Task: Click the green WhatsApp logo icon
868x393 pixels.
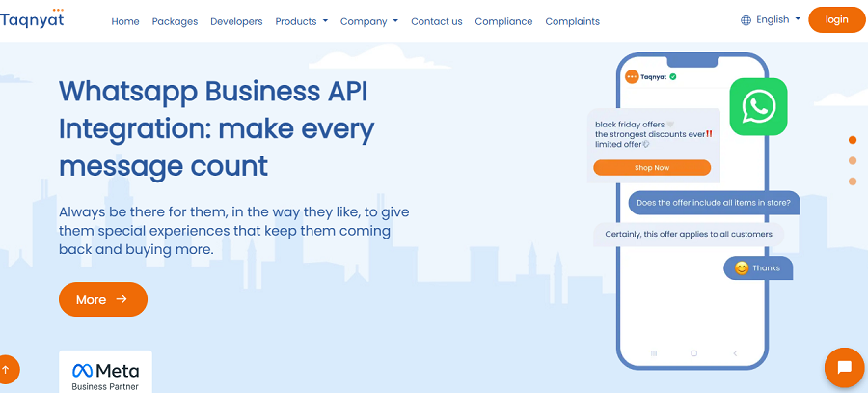Action: pos(758,106)
